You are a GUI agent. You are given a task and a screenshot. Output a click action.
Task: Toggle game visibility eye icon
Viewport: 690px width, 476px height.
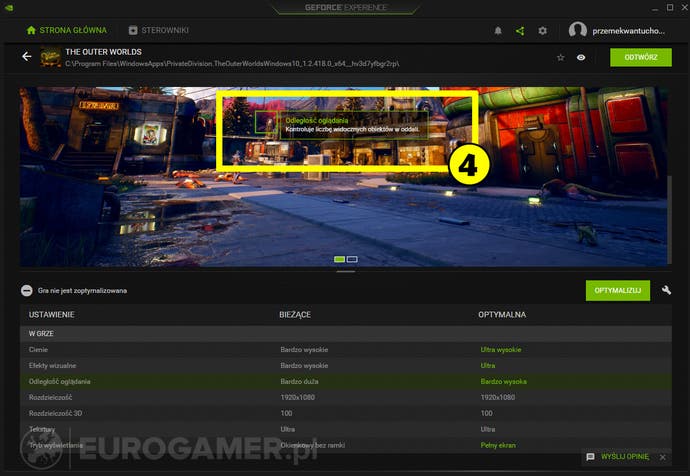click(x=581, y=57)
